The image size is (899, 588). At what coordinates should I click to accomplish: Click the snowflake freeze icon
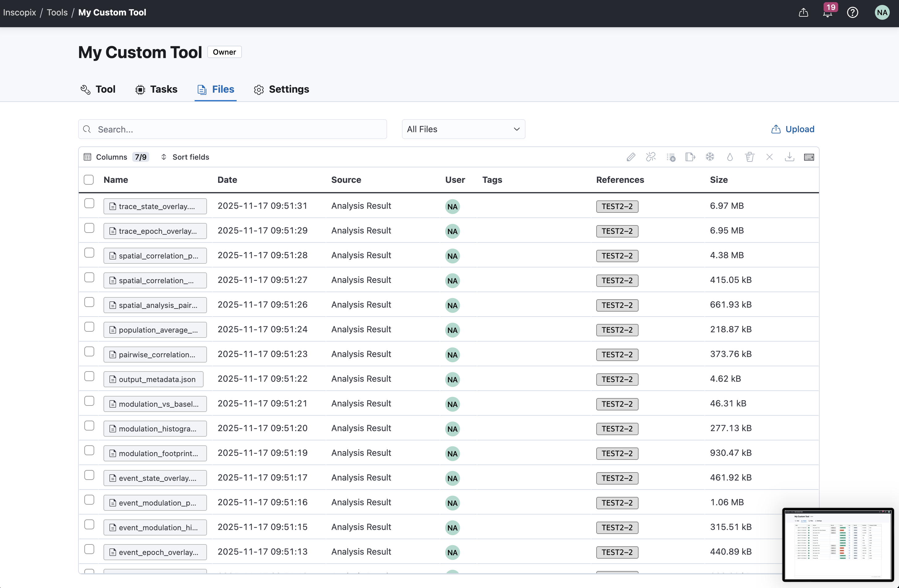pyautogui.click(x=710, y=157)
